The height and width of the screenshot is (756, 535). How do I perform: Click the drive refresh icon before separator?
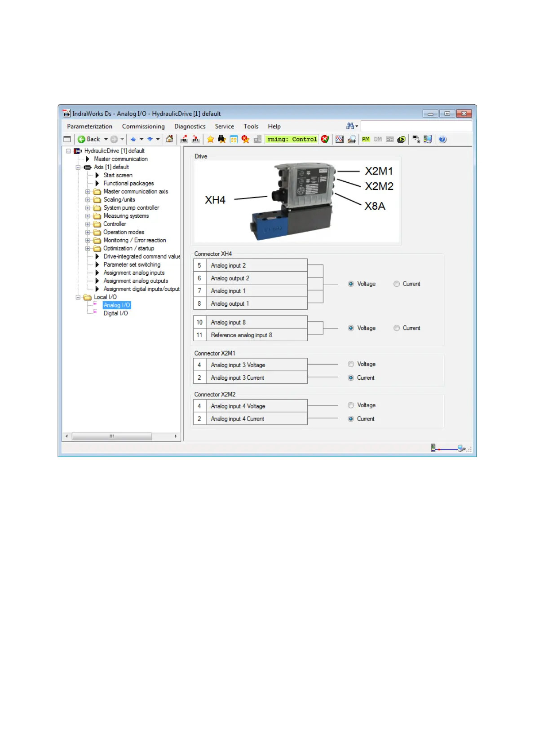401,139
